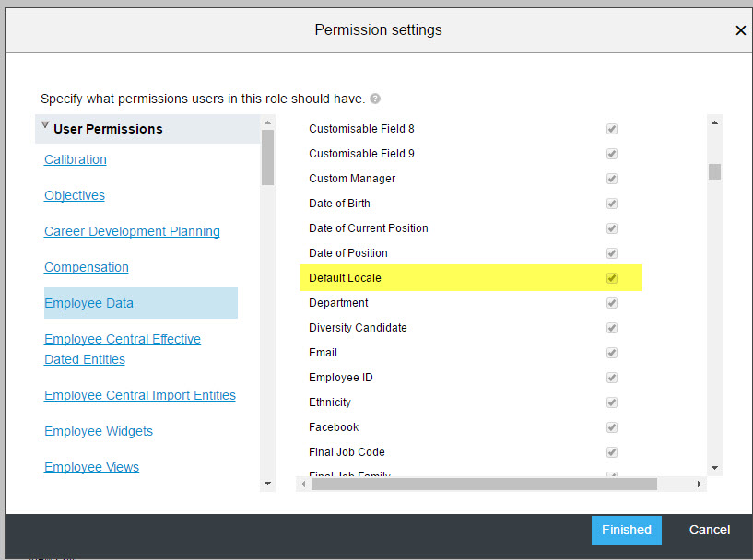Open Employee Central Import Entities link
Viewport: 753px width, 560px height.
point(140,395)
